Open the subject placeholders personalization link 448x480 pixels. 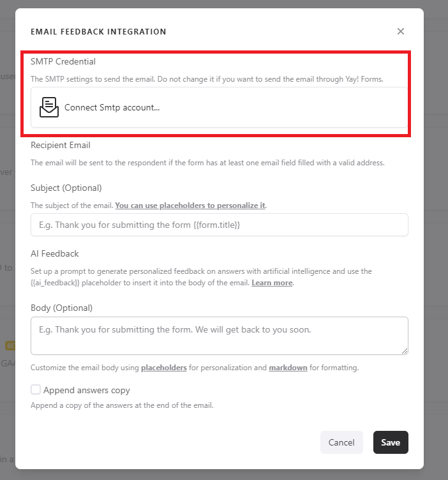(x=190, y=206)
